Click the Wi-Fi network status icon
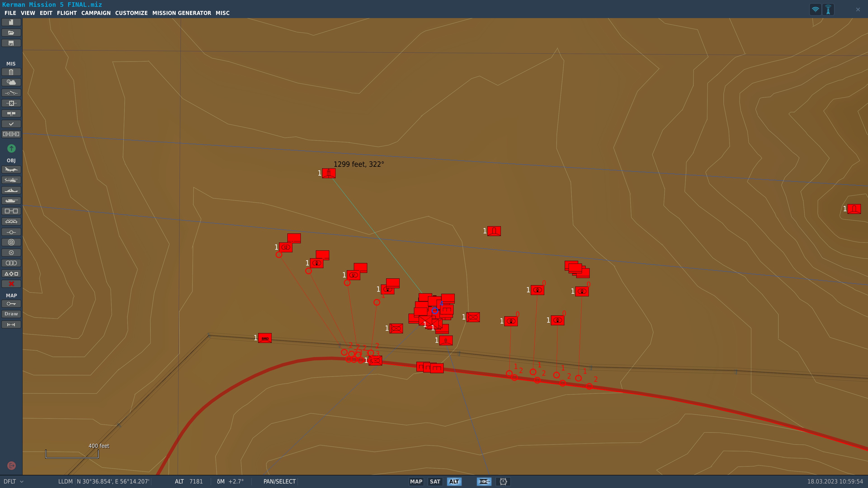868x488 pixels. click(x=815, y=9)
